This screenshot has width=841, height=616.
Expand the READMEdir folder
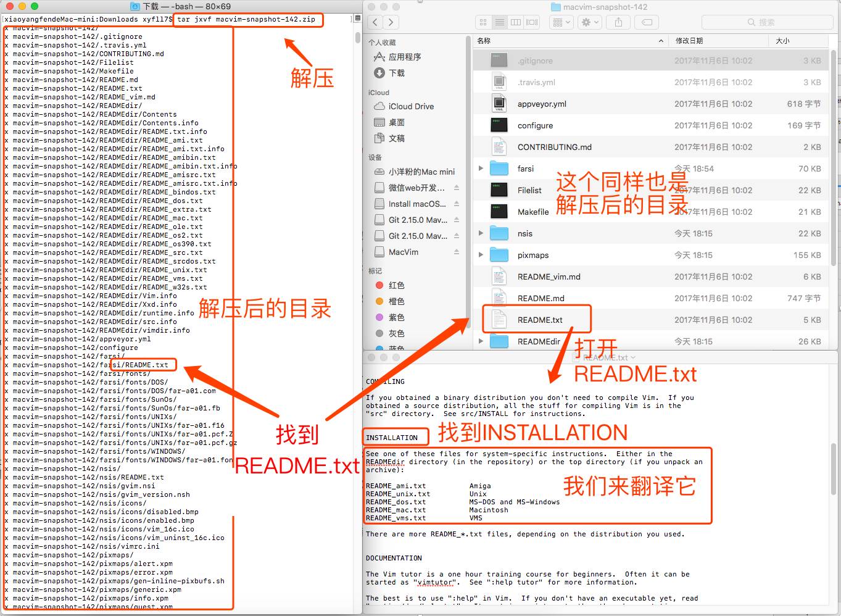[x=481, y=341]
